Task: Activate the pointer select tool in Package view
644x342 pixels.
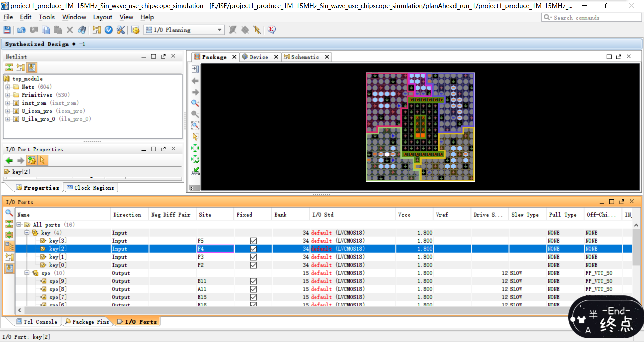Action: click(195, 136)
